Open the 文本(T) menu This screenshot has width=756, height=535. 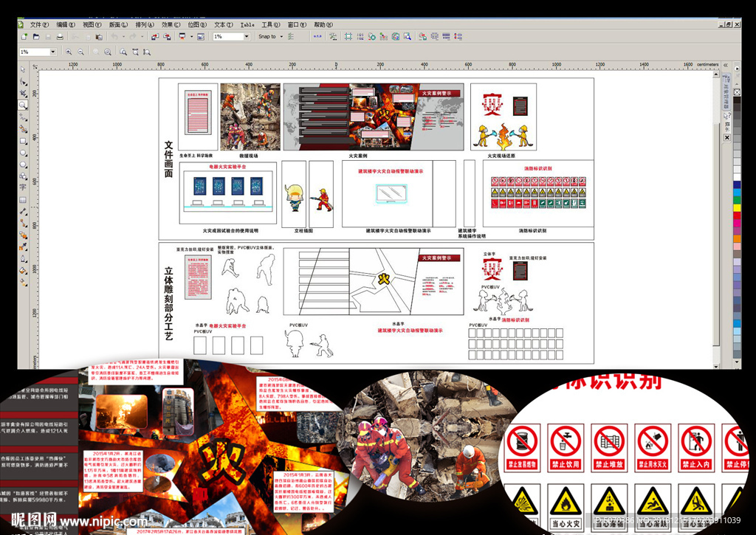(x=224, y=24)
